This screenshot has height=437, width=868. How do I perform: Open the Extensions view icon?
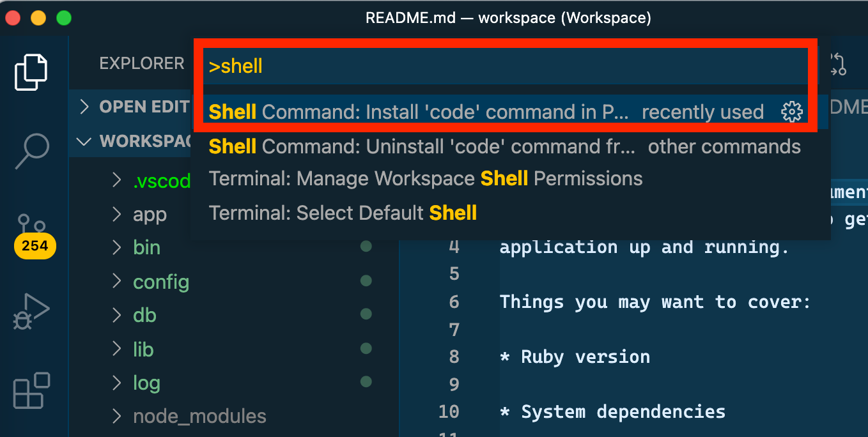coord(31,390)
